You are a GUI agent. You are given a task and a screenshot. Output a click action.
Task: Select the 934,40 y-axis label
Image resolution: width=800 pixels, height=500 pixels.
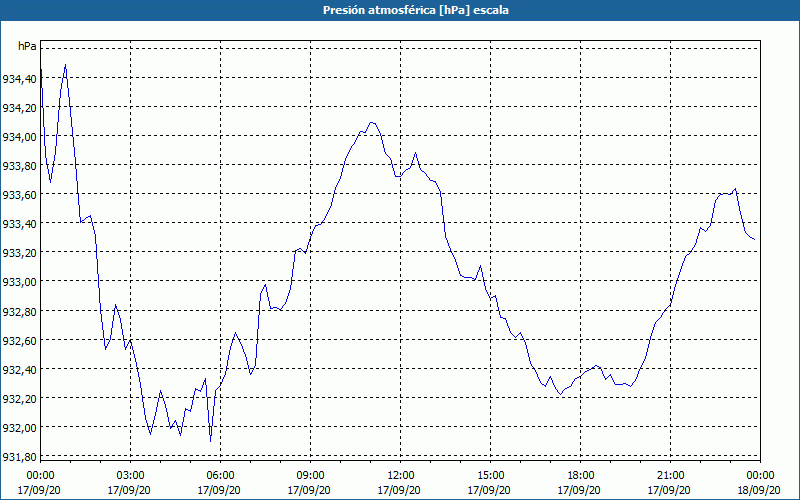(x=19, y=79)
